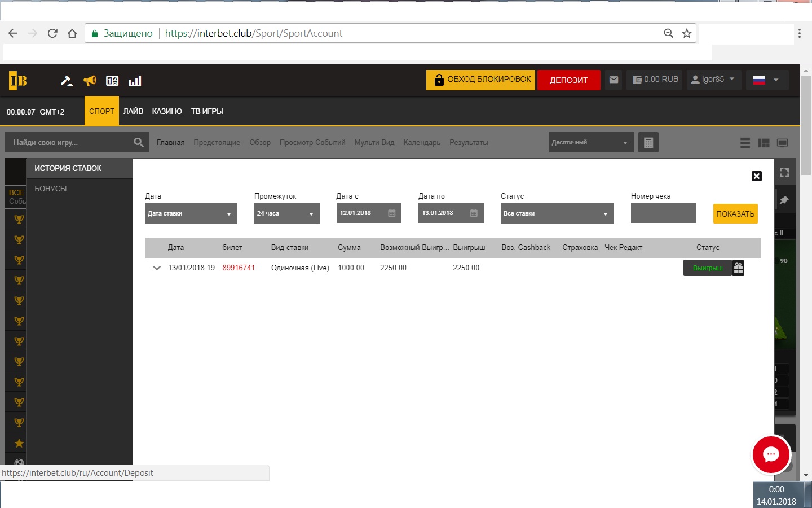Open the igor85 user account menu
Viewport: 812px width, 508px height.
point(713,80)
